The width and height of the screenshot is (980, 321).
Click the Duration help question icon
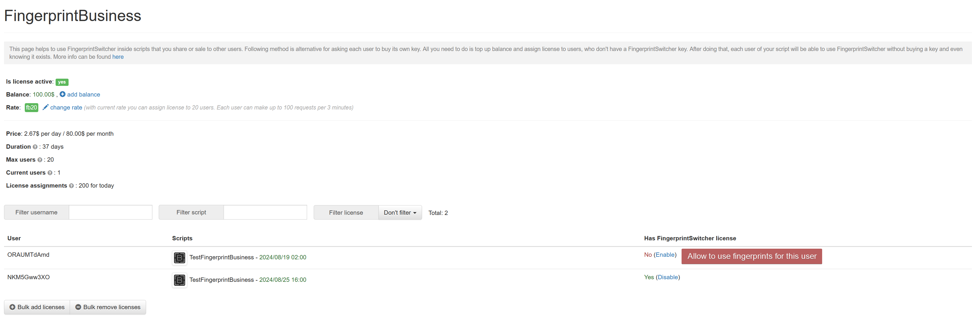coord(35,147)
